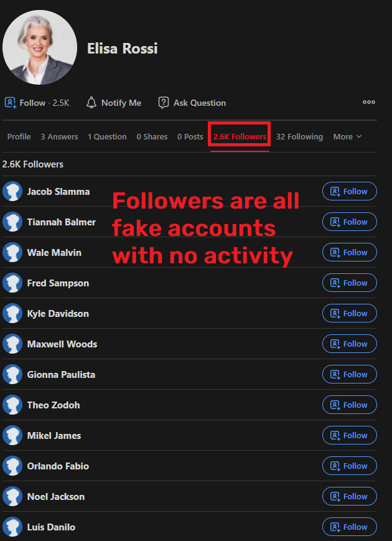This screenshot has width=392, height=541.
Task: Follow Orlando Fabio
Action: (349, 466)
